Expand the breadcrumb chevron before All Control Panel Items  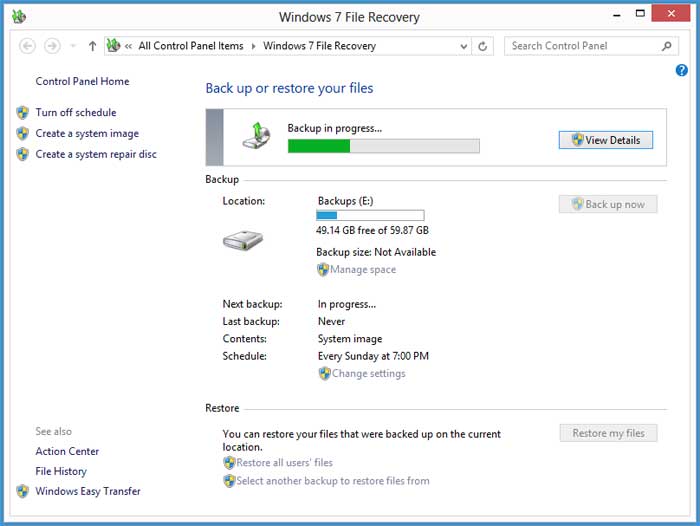coord(129,46)
